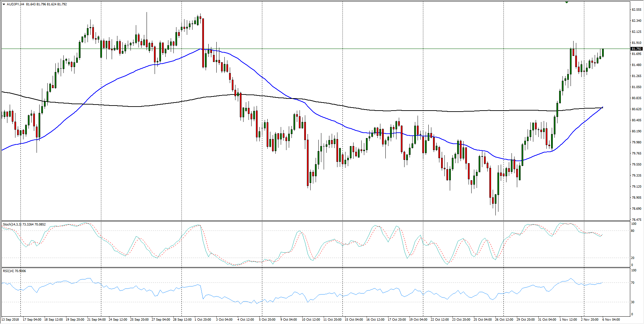
Task: Click the 82.555 price scale label
Action: point(636,10)
